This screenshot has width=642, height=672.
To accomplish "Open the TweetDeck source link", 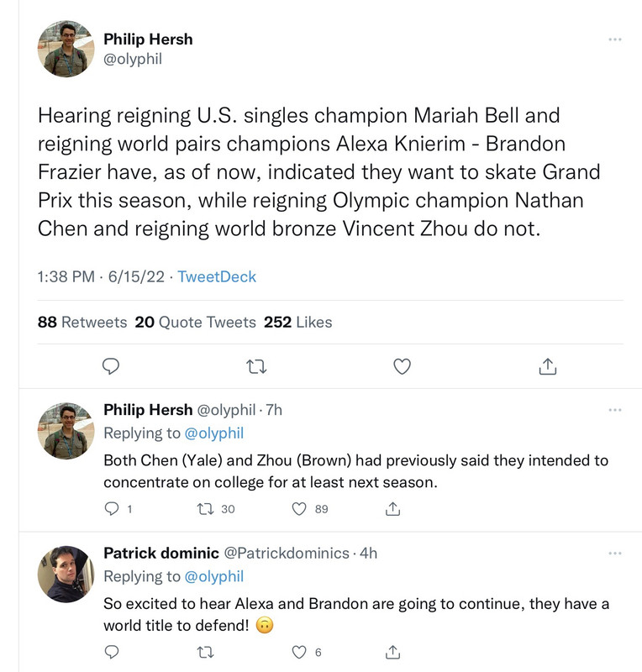I will [217, 276].
